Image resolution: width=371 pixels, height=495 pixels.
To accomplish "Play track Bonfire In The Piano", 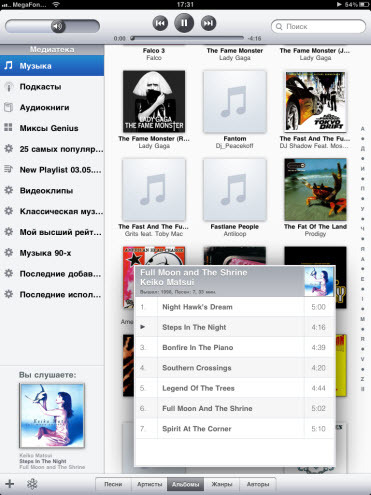I will point(235,348).
